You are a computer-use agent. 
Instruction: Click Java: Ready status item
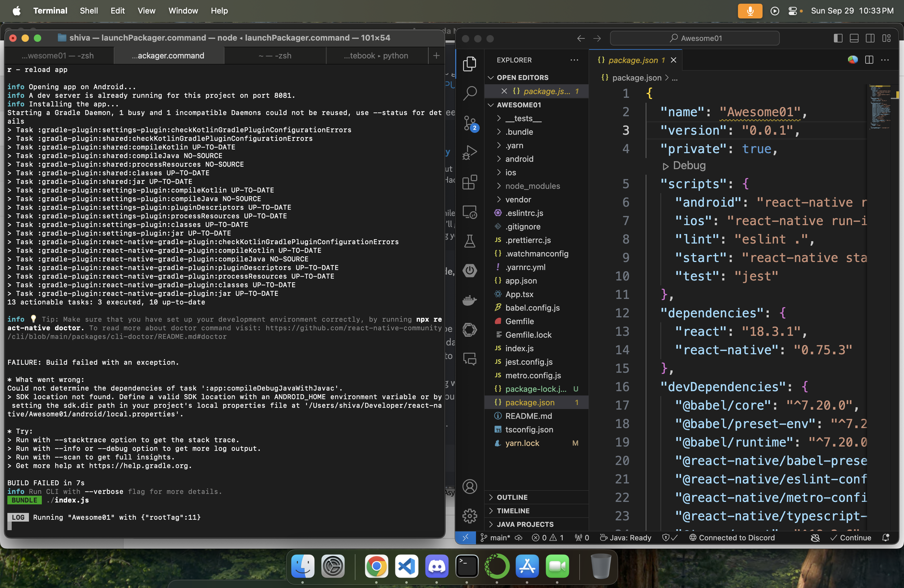pyautogui.click(x=625, y=538)
